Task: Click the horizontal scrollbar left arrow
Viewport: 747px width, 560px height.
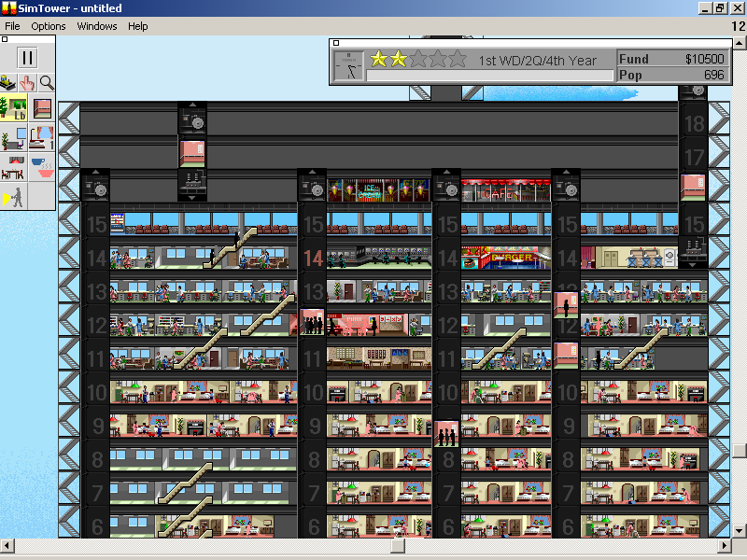Action: [7, 545]
